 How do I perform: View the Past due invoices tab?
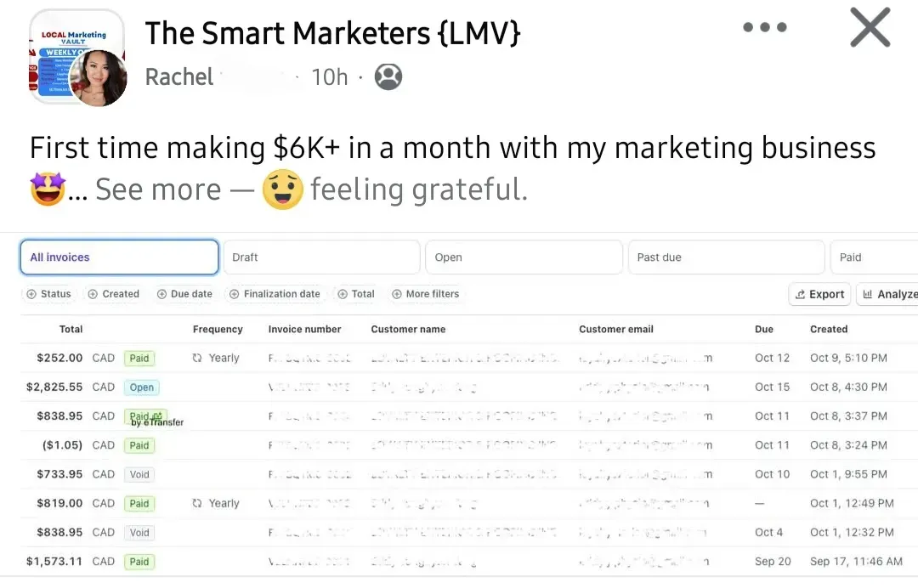(726, 257)
